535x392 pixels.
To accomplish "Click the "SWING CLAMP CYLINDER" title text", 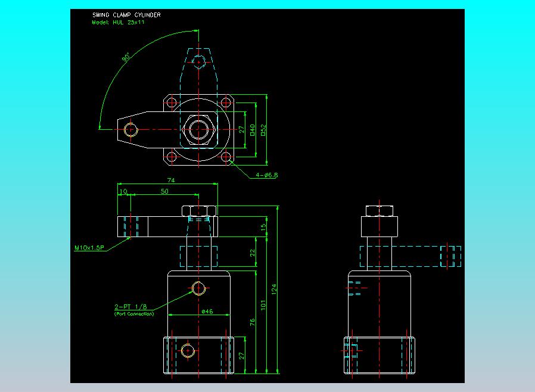I will pos(126,15).
